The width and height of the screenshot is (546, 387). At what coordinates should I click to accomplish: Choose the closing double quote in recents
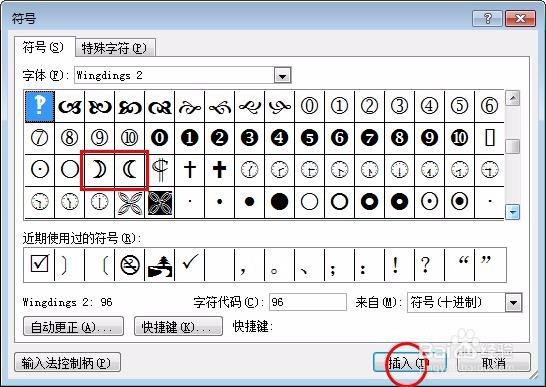(x=490, y=265)
